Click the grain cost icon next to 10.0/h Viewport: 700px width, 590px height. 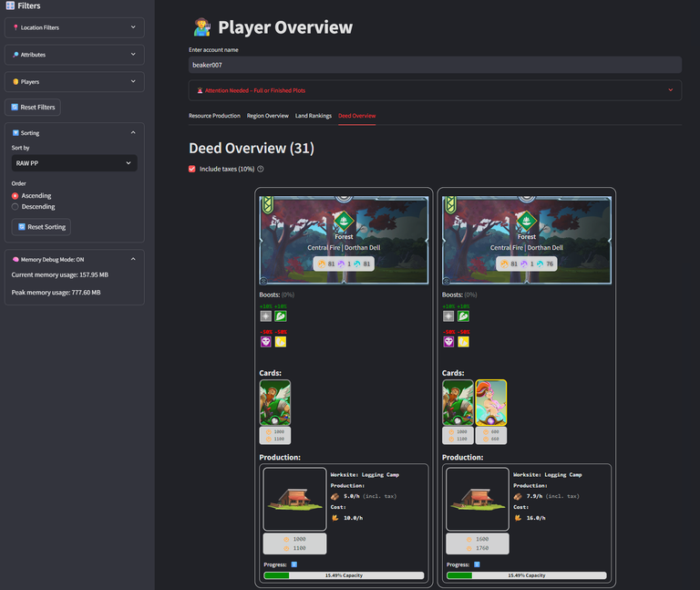[335, 518]
